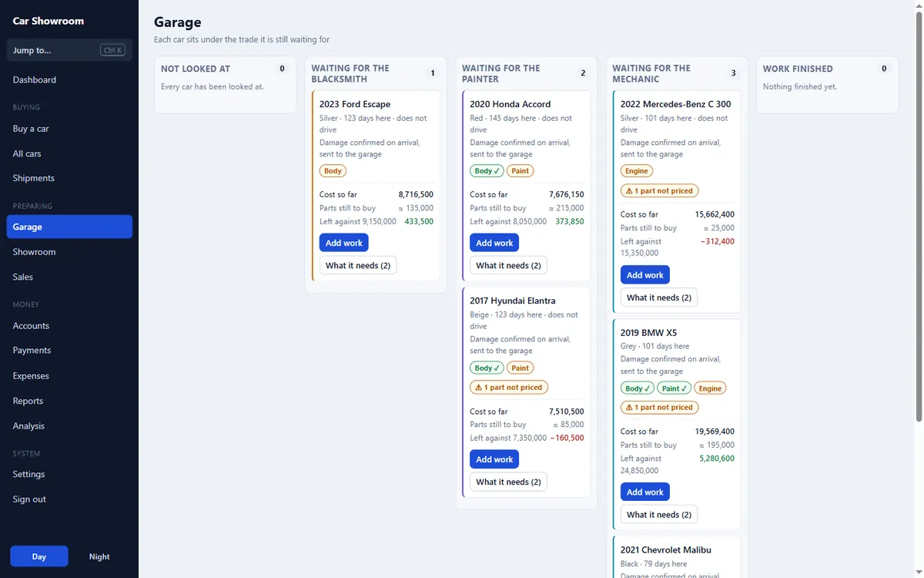The image size is (924, 578).
Task: Open BMW X5 '1 part not priced' warning
Action: 660,408
